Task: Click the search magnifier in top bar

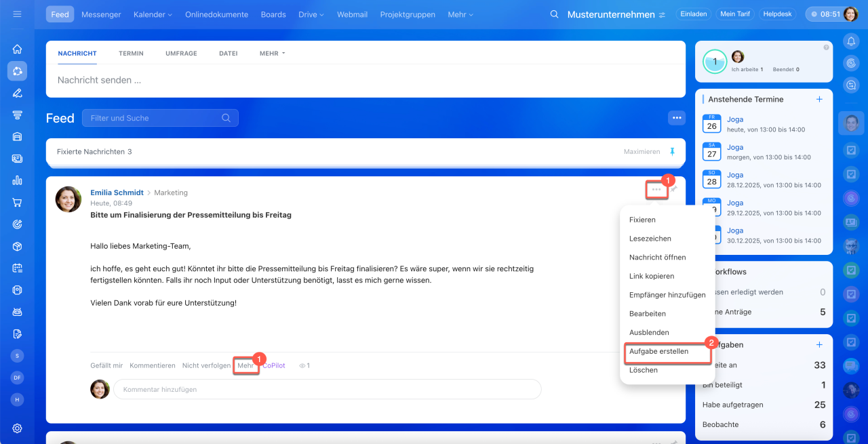Action: pyautogui.click(x=554, y=14)
